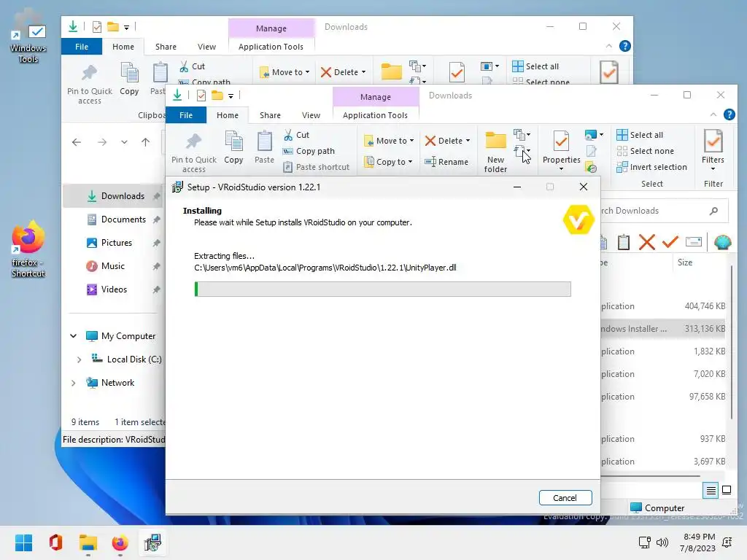Click History icon under Properties in front ribbon
The height and width of the screenshot is (560, 747).
point(591,168)
